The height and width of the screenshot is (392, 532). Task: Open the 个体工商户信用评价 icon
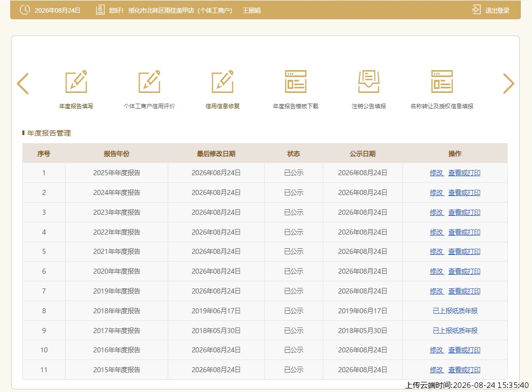click(149, 81)
